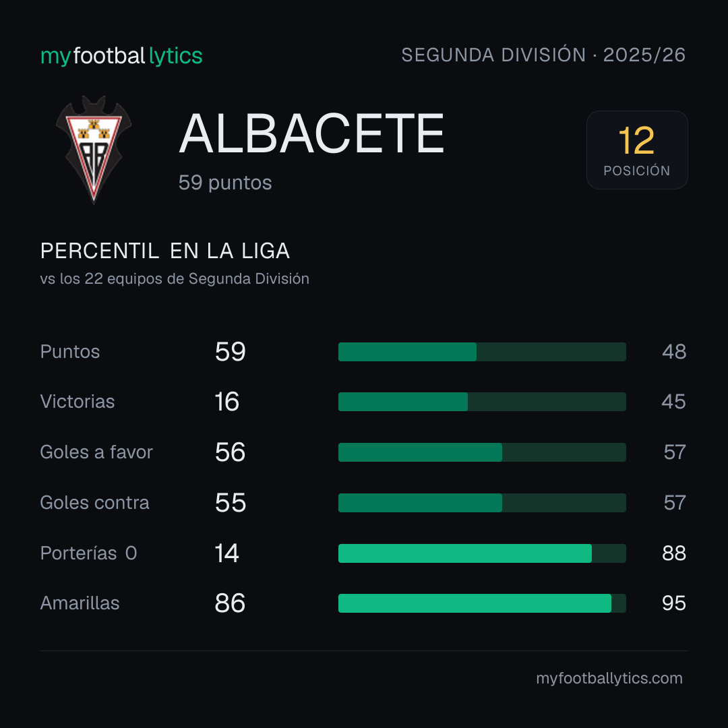Click the Puntos percentile bar
The image size is (728, 728).
click(482, 351)
